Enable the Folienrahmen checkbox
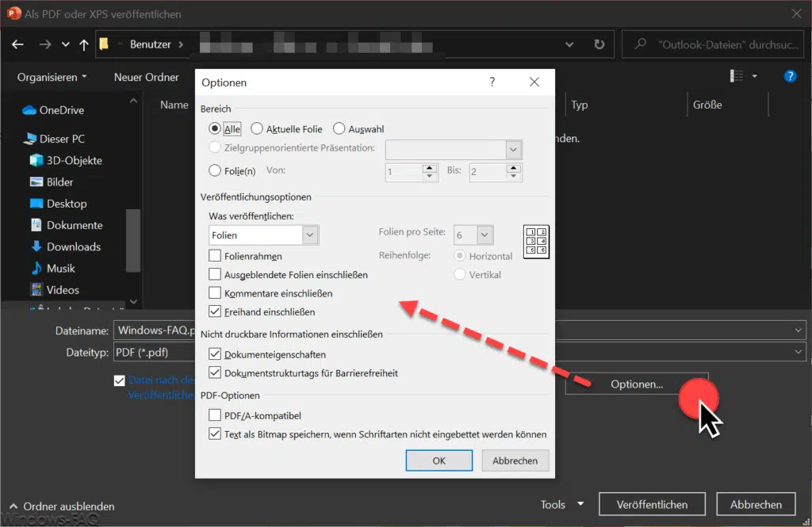Viewport: 812px width, 527px height. point(215,256)
